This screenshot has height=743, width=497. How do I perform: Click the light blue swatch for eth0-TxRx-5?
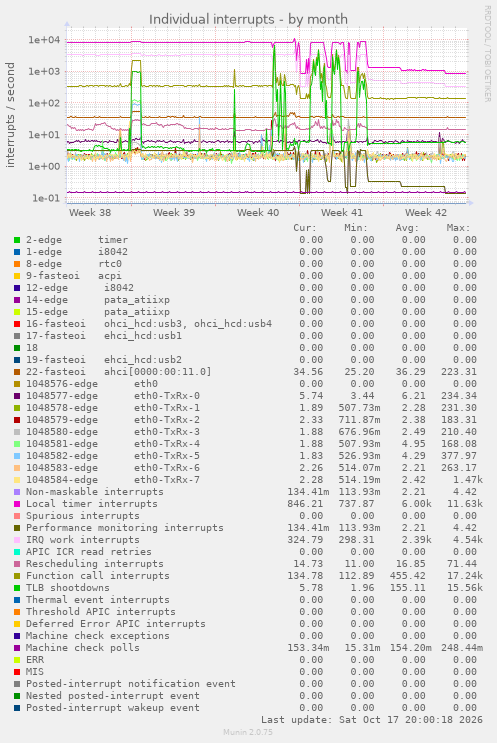click(x=17, y=456)
